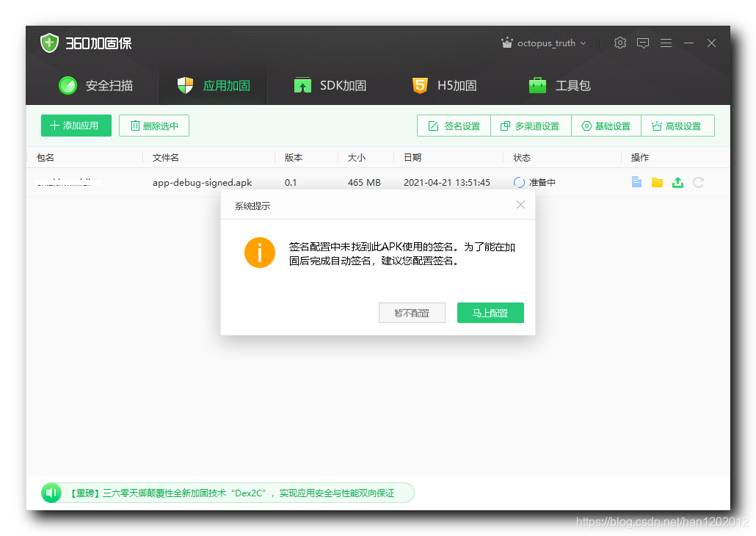Image resolution: width=756 pixels, height=536 pixels.
Task: Click the 360加固保 shield logo
Action: (x=49, y=43)
